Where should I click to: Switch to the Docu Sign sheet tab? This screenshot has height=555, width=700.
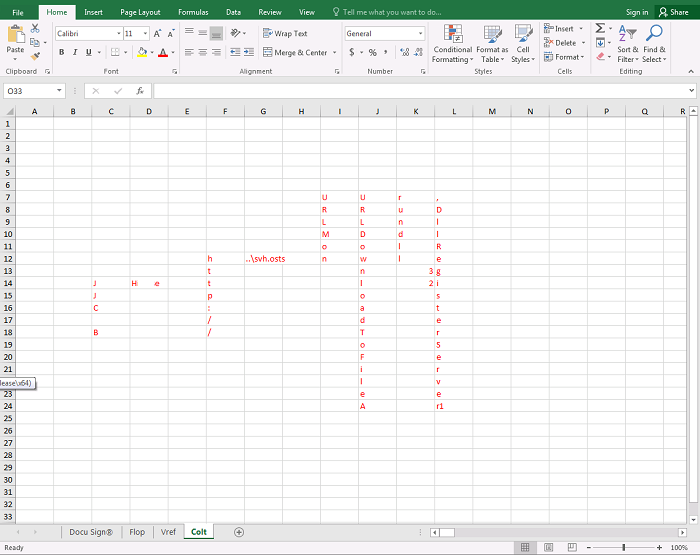(x=91, y=532)
